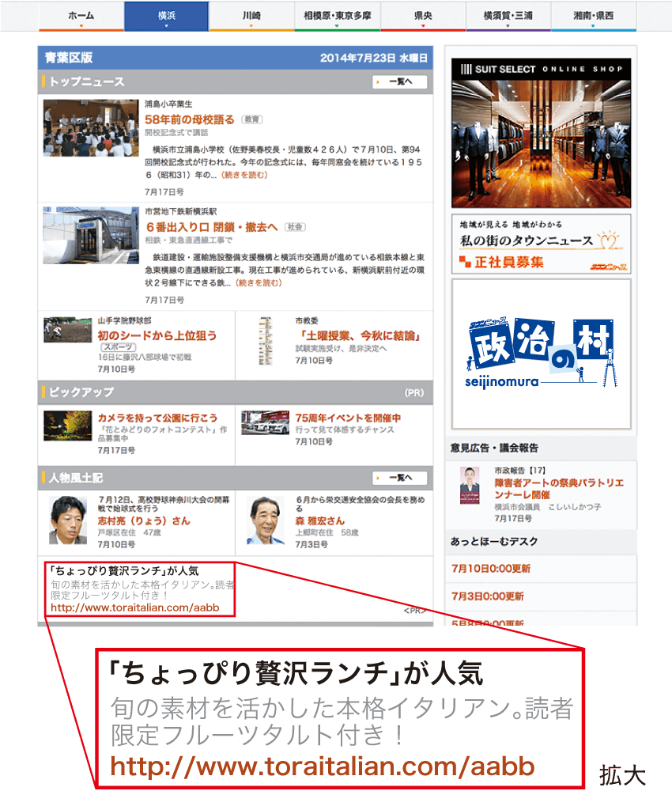Open the SUIT SELECT online shop banner
This screenshot has width=672, height=791.
point(541,132)
